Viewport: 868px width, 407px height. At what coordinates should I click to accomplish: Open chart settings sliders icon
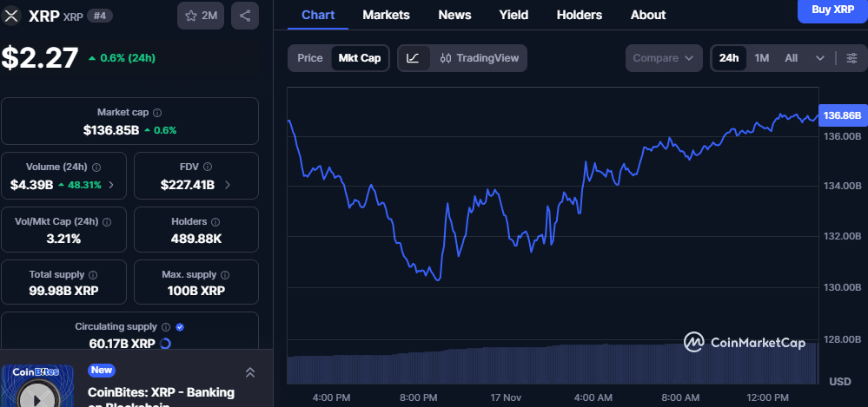[851, 58]
